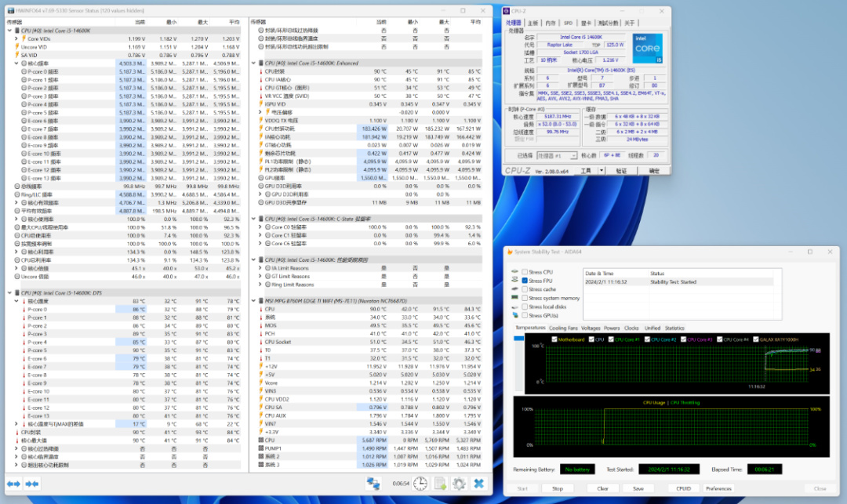Click the HWiNFO collapse columns arrows icon

[x=32, y=484]
